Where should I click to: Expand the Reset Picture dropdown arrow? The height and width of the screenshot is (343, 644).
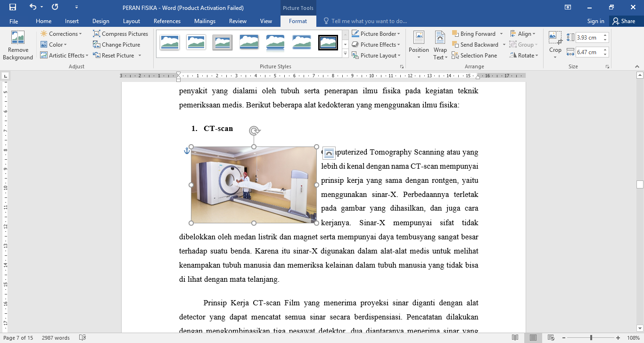tap(140, 56)
